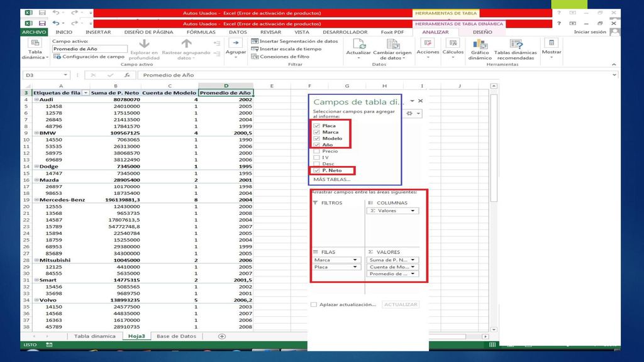Open the Acciones menu
The width and height of the screenshot is (644, 362).
tap(428, 49)
